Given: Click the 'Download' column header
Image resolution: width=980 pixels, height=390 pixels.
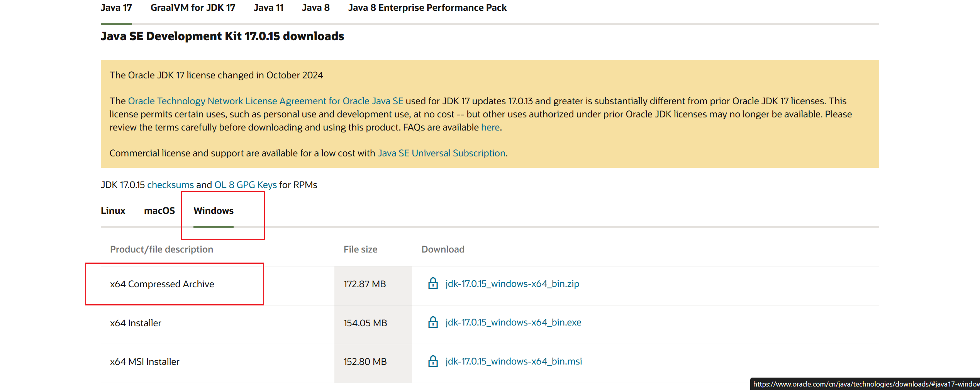Looking at the screenshot, I should point(443,249).
